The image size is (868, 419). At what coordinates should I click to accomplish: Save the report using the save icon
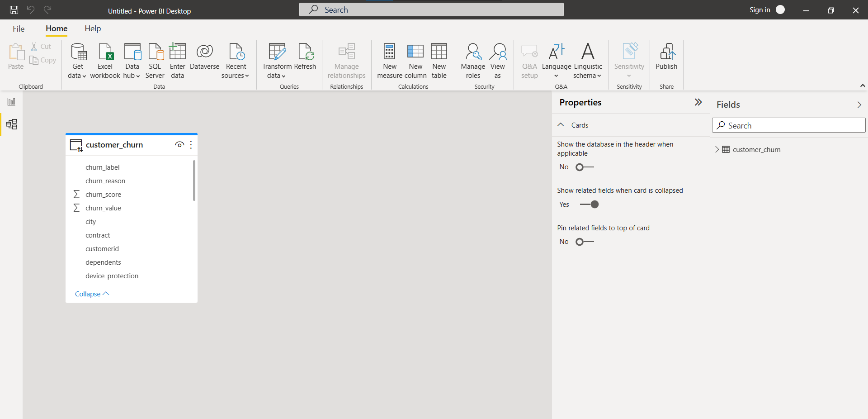tap(14, 10)
